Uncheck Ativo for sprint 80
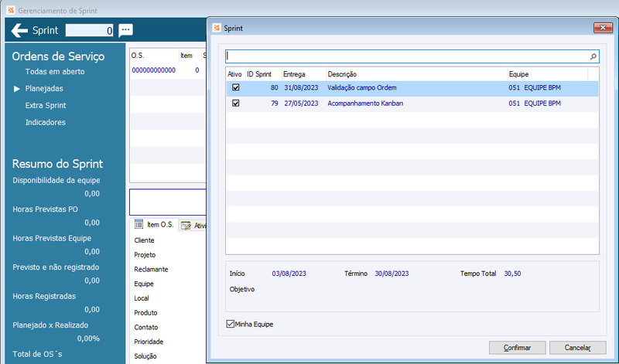This screenshot has width=619, height=364. pyautogui.click(x=236, y=87)
